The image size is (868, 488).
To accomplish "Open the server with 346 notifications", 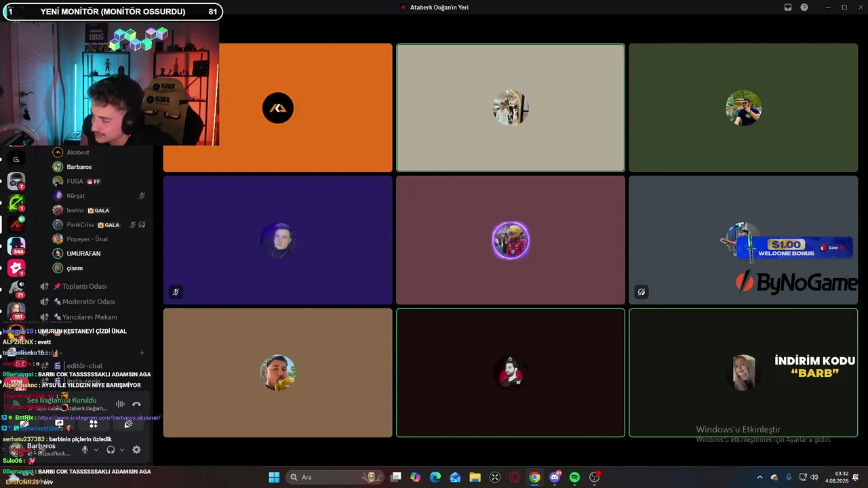I will [16, 246].
